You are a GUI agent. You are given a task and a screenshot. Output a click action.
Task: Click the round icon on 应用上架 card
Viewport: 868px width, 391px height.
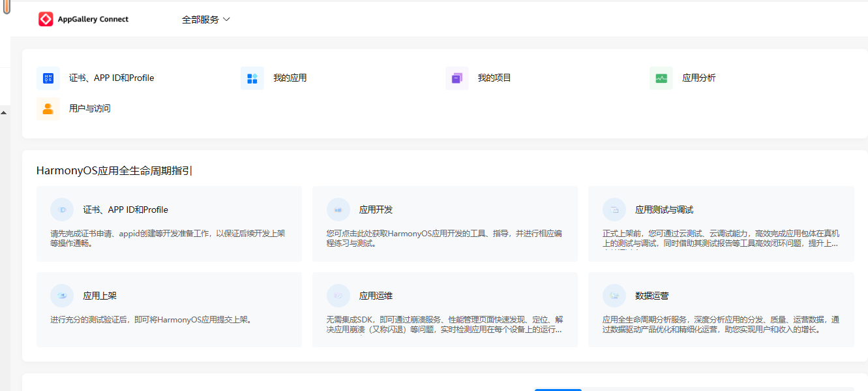(62, 296)
